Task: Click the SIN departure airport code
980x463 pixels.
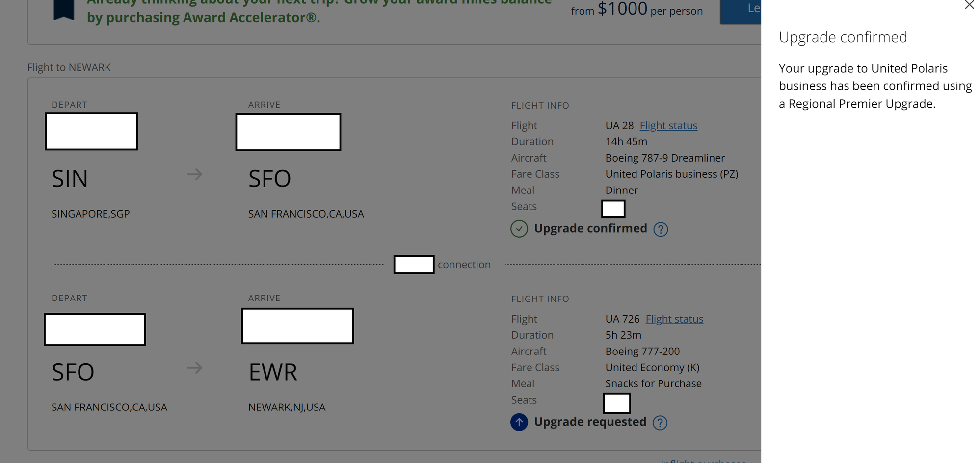Action: [70, 179]
